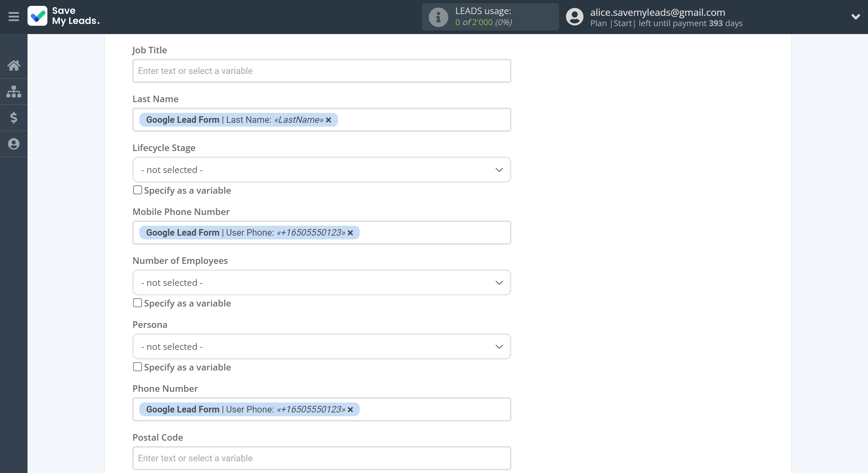Check Specify as a variable for Lifecycle Stage
868x473 pixels.
tap(137, 190)
